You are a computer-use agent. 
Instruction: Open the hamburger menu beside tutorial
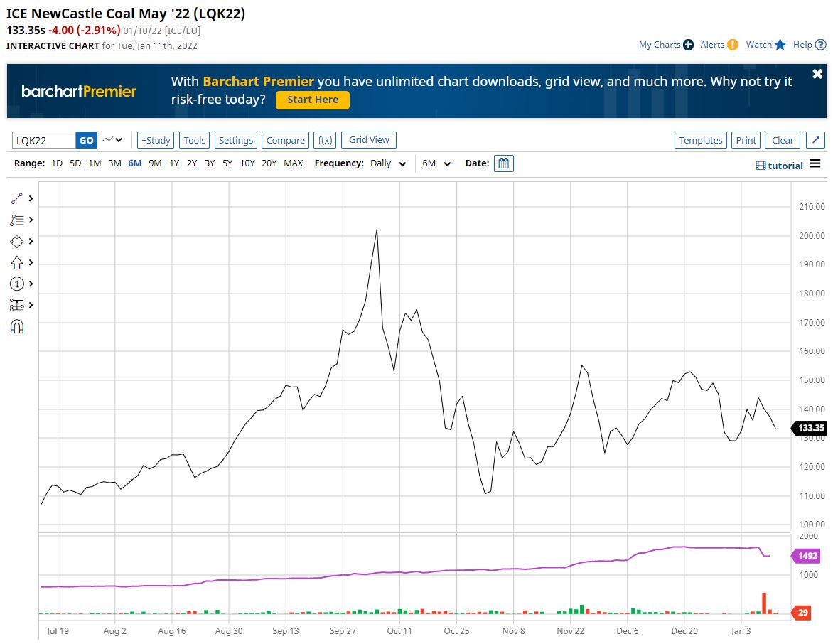click(815, 164)
